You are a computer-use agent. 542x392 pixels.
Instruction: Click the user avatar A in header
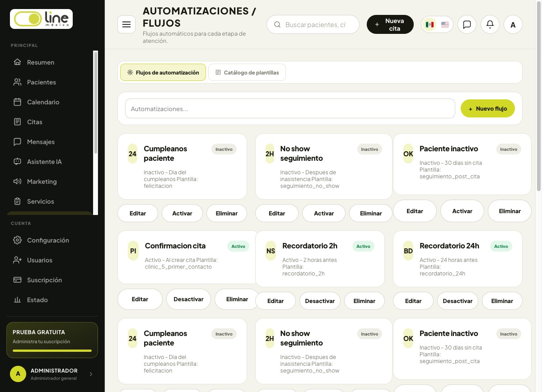click(513, 24)
